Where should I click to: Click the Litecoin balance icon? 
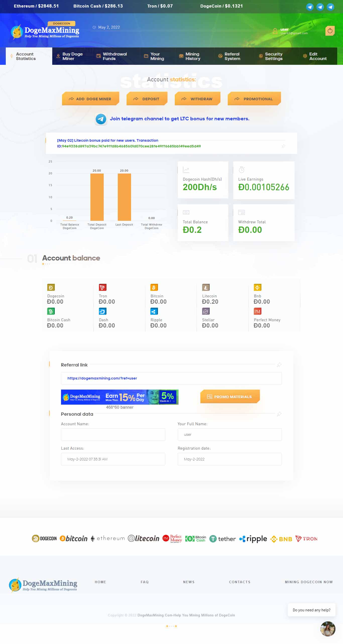[x=206, y=287]
